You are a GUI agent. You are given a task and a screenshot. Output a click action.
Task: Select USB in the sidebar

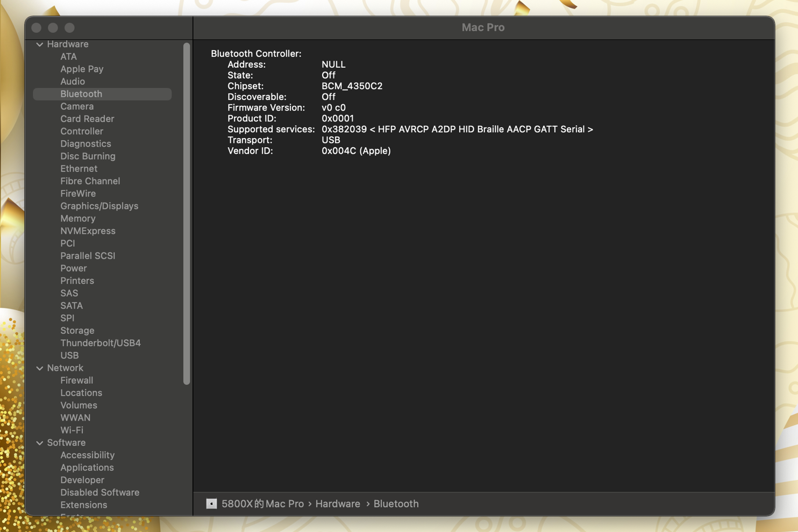(69, 355)
